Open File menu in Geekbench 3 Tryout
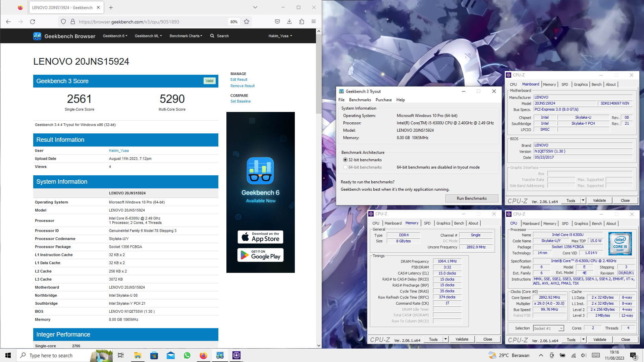This screenshot has width=644, height=362. (341, 100)
